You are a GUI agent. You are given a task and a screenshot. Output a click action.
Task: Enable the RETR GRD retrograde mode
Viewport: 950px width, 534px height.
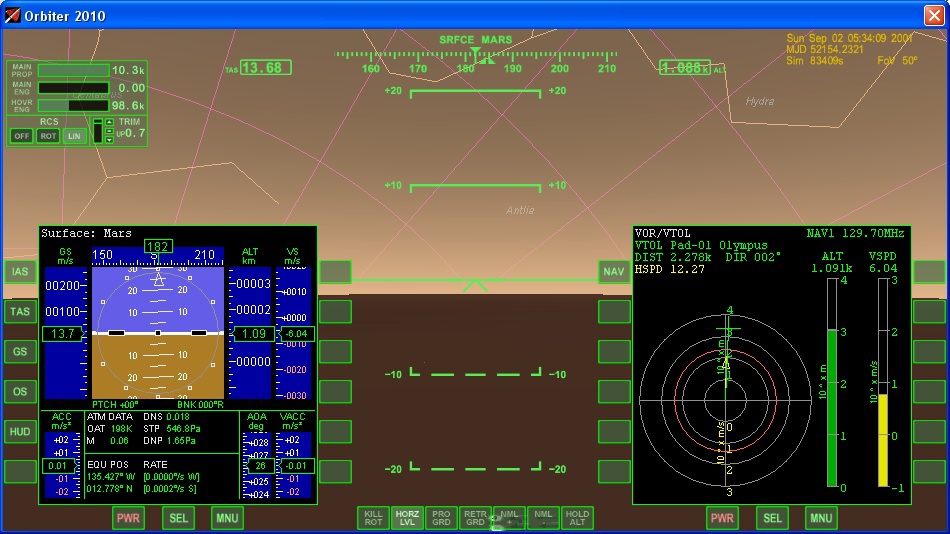click(x=475, y=518)
